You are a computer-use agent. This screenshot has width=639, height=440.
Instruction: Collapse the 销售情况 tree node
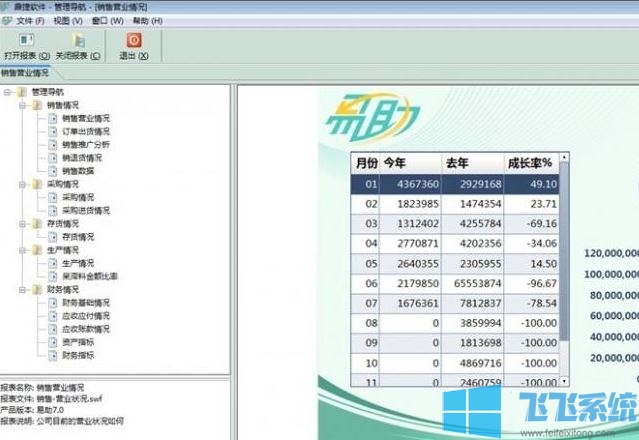pyautogui.click(x=23, y=105)
